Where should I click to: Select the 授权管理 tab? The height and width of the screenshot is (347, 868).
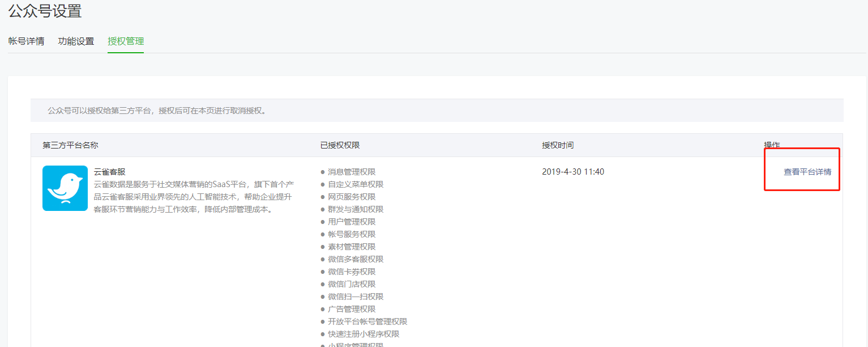[126, 41]
